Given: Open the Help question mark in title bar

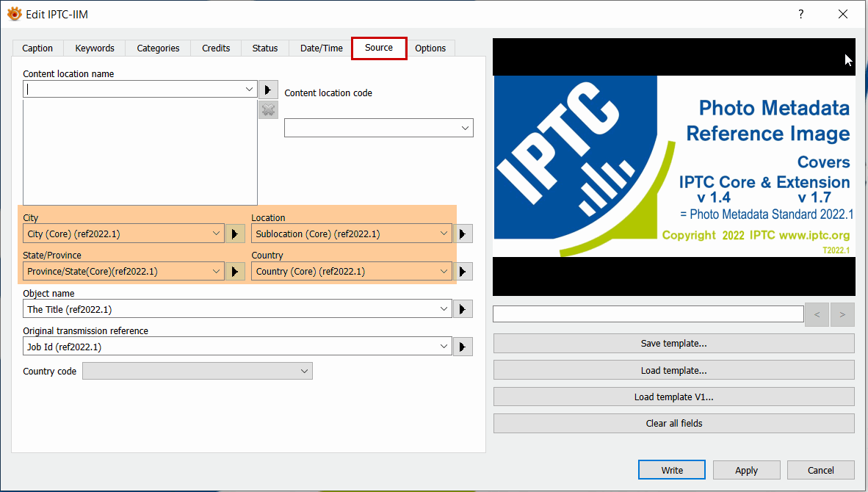Looking at the screenshot, I should (800, 14).
